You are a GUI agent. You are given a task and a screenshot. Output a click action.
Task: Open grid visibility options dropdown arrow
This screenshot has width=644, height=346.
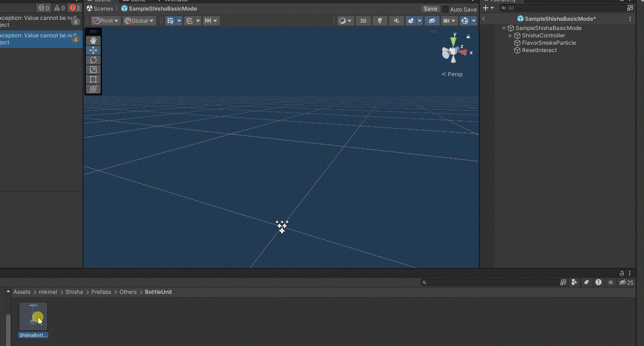click(179, 21)
